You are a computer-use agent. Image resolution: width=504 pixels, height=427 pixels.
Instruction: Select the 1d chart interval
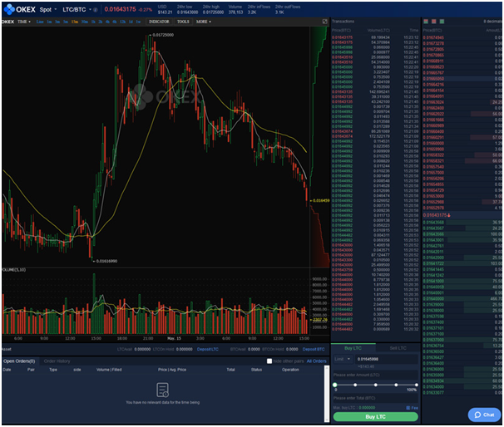131,22
